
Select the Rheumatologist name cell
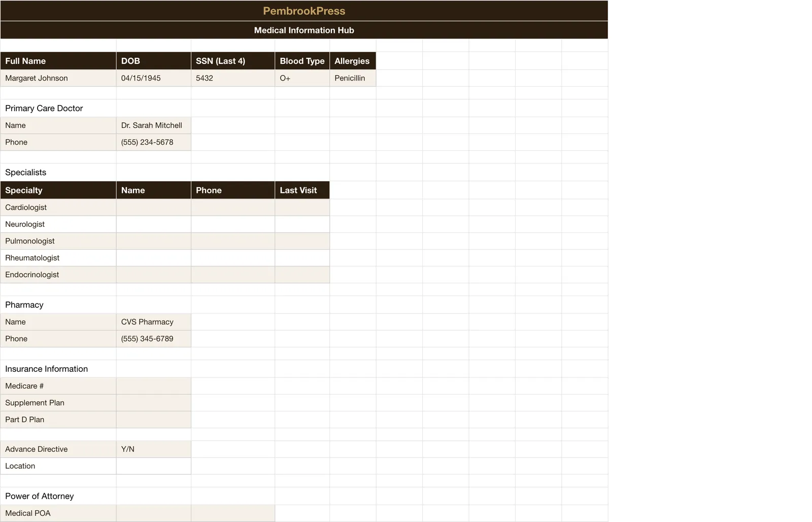(x=154, y=258)
